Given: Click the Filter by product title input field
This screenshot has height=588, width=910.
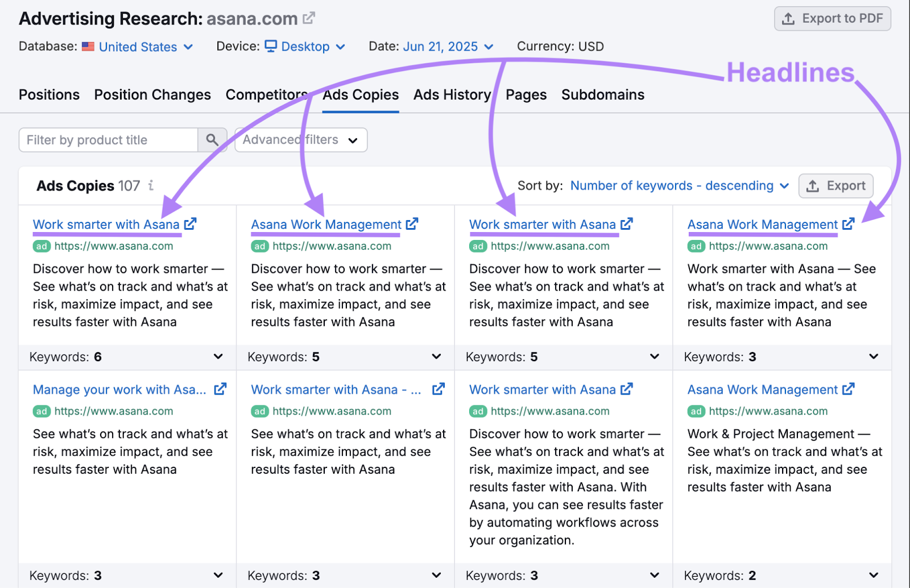Looking at the screenshot, I should point(108,139).
